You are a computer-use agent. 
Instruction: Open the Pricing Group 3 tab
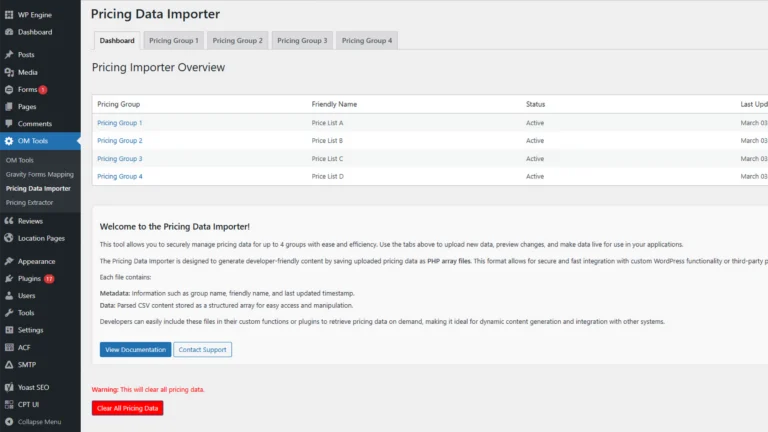point(302,41)
